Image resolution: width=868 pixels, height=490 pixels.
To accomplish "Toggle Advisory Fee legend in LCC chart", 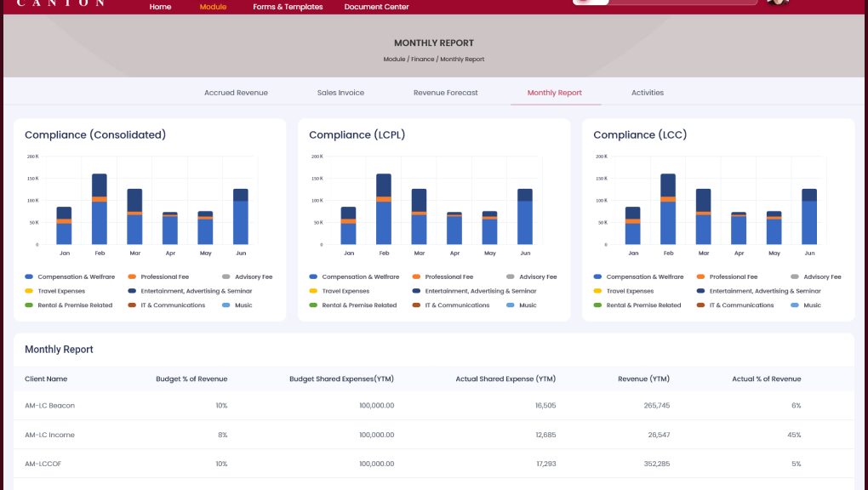I will (815, 276).
